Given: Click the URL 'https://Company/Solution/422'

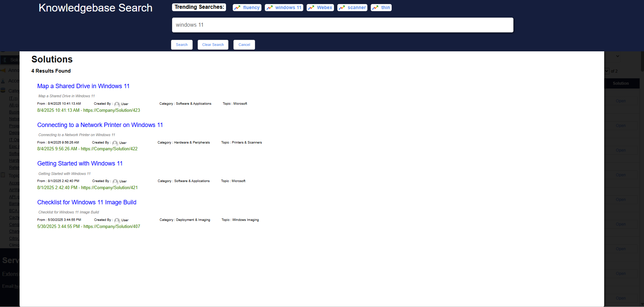Looking at the screenshot, I should click(109, 149).
